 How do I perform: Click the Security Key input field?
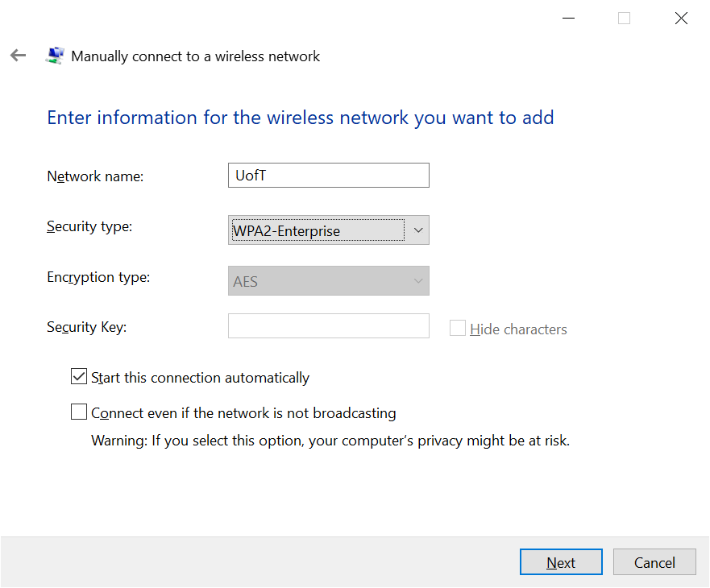[328, 325]
